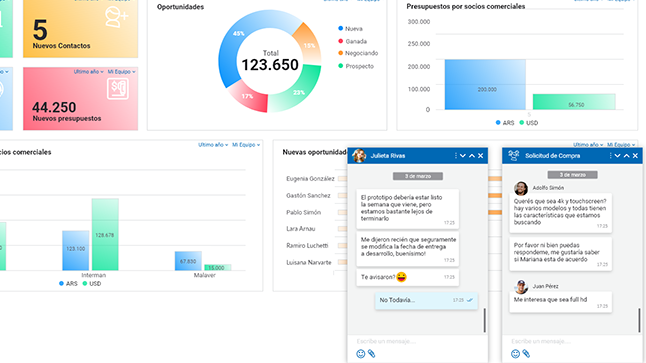This screenshot has height=363, width=646.
Task: Collapse the Solicitud de Compra chat with down chevron
Action: tap(617, 156)
